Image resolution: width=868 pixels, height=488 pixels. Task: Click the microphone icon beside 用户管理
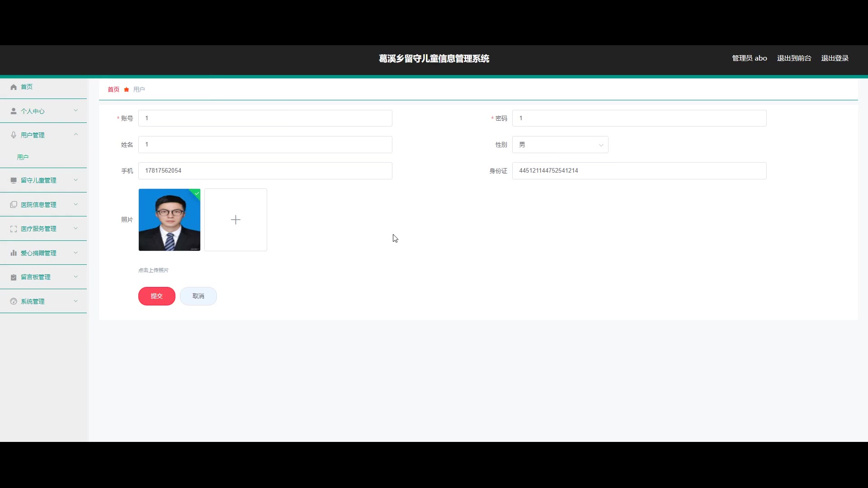coord(14,135)
